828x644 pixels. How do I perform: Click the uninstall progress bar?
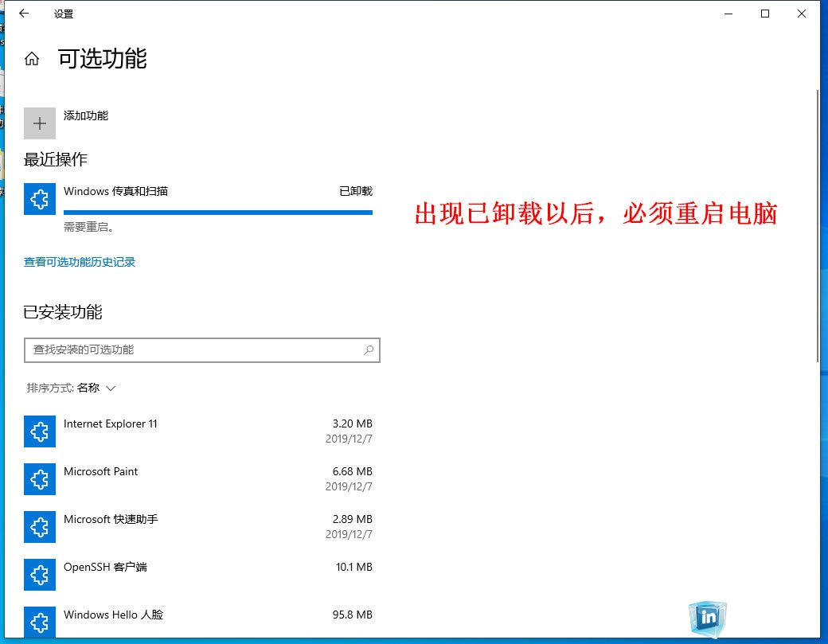point(218,213)
